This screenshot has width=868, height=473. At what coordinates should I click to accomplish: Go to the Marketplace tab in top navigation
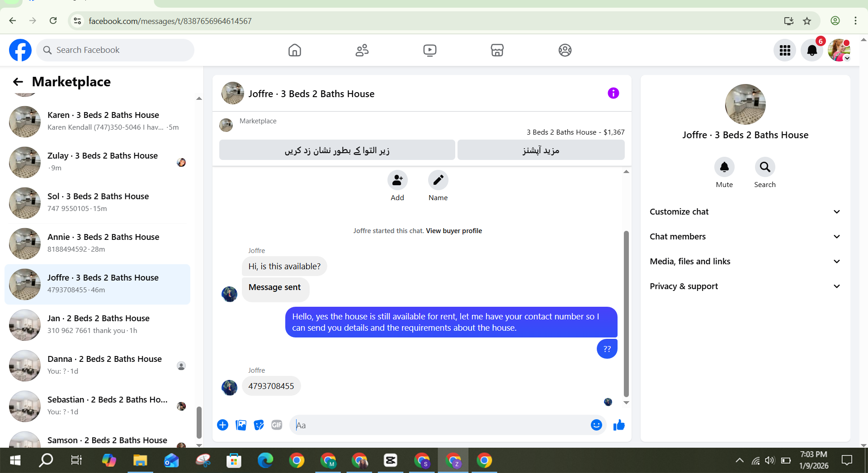pos(497,50)
